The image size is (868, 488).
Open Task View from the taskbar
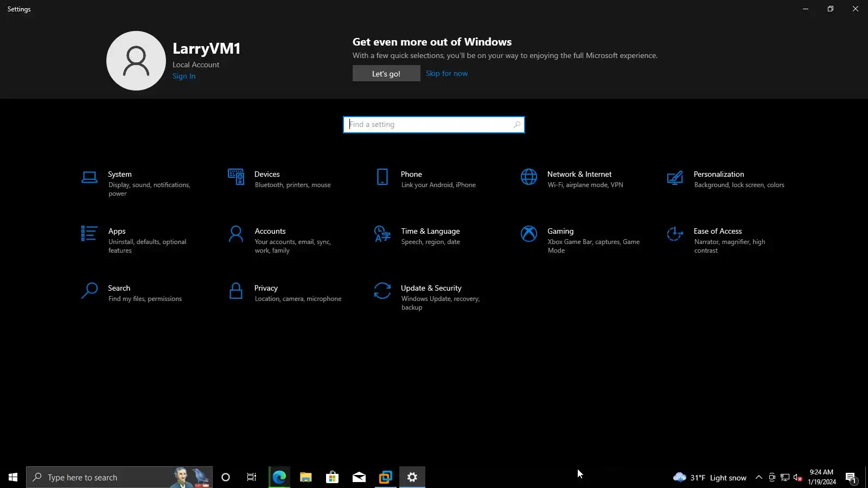point(252,477)
